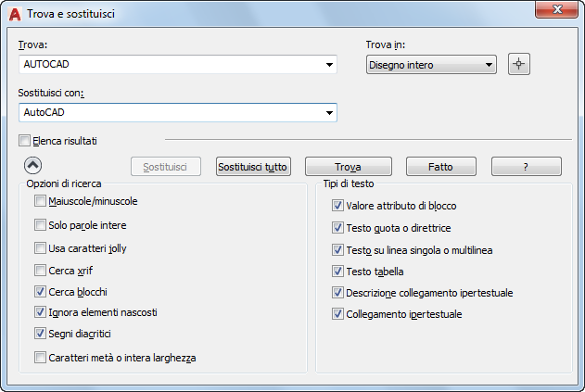Image resolution: width=585 pixels, height=392 pixels.
Task: Uncheck Collegamento ipertestuale option
Action: (337, 314)
